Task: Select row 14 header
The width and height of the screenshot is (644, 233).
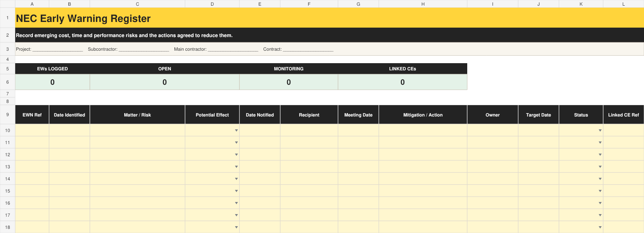Action: 8,179
